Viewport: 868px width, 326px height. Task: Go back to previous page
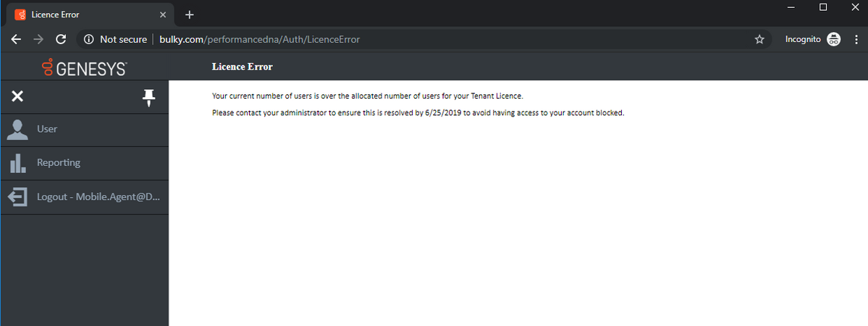pos(17,39)
